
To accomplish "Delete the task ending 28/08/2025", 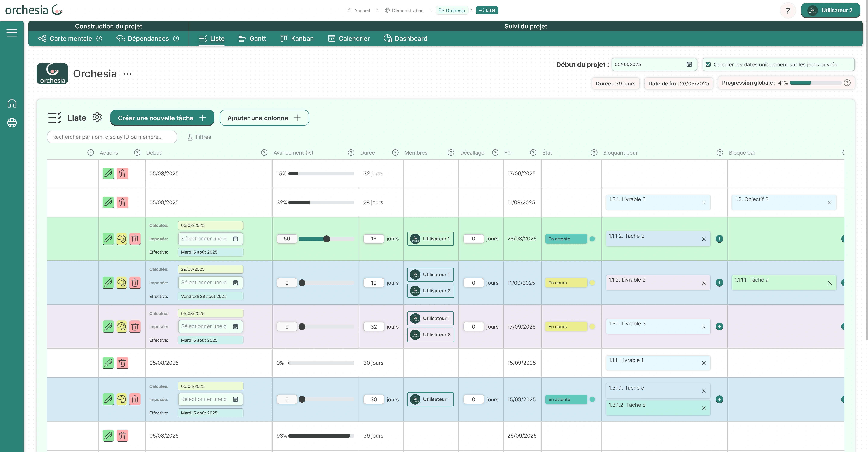I will (135, 239).
